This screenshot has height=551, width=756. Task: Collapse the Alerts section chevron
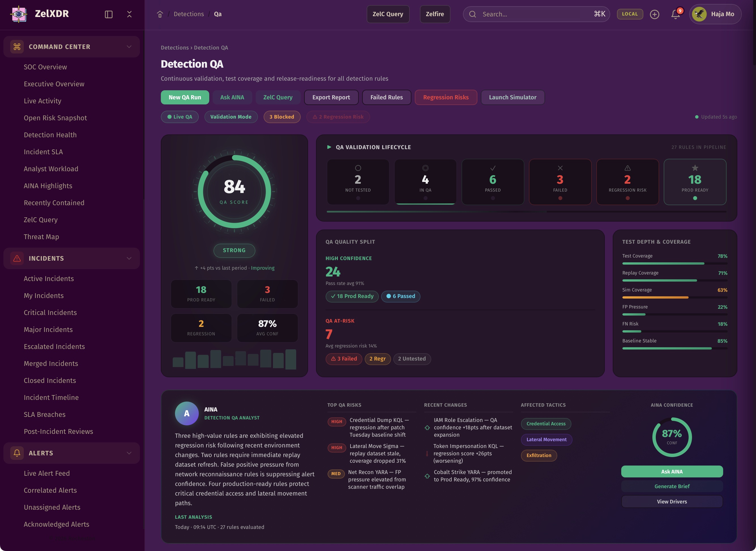129,453
